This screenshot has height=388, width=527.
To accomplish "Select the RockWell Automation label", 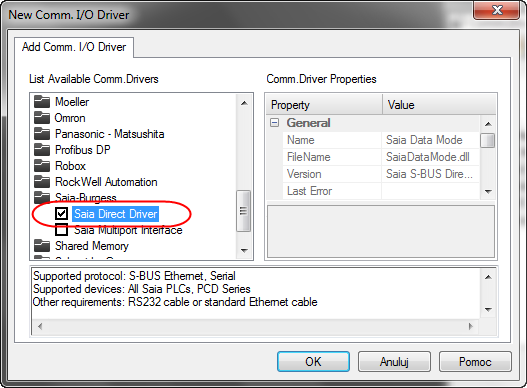I will click(106, 182).
